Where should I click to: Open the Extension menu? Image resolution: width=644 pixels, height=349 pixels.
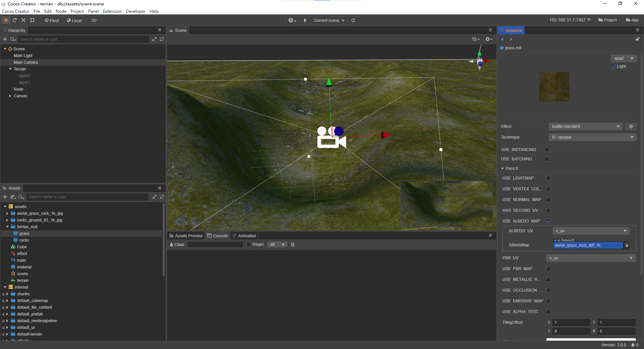coord(112,11)
